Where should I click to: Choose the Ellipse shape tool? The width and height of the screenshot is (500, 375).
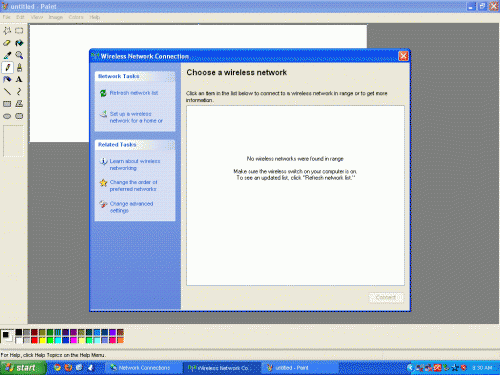click(x=7, y=116)
